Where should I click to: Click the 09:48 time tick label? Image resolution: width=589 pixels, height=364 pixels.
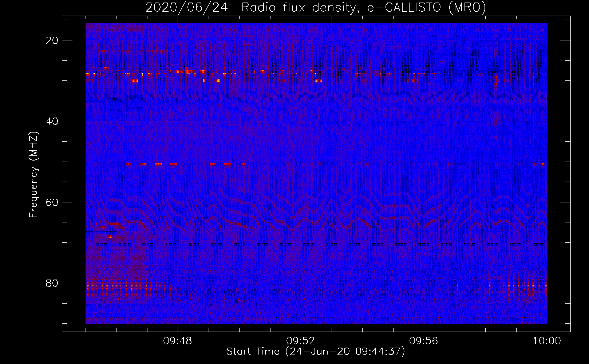[178, 341]
